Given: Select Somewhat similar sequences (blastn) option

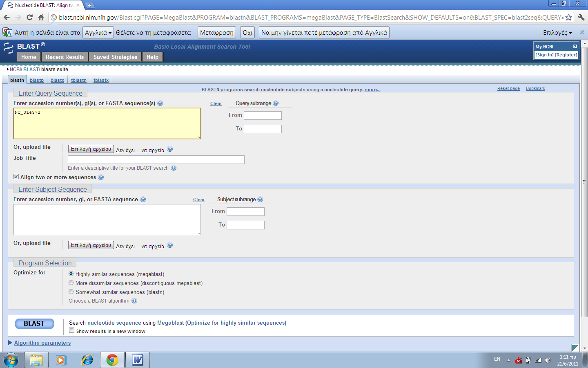Looking at the screenshot, I should click(71, 292).
